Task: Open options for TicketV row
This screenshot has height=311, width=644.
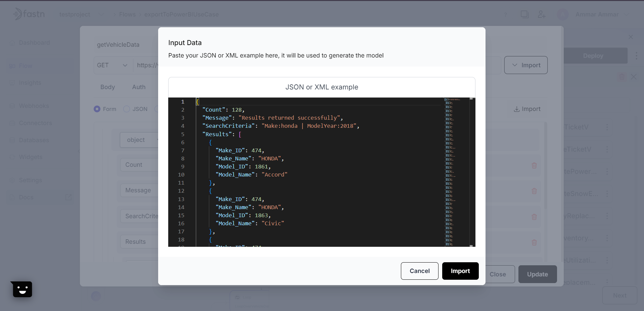Action: pyautogui.click(x=607, y=127)
